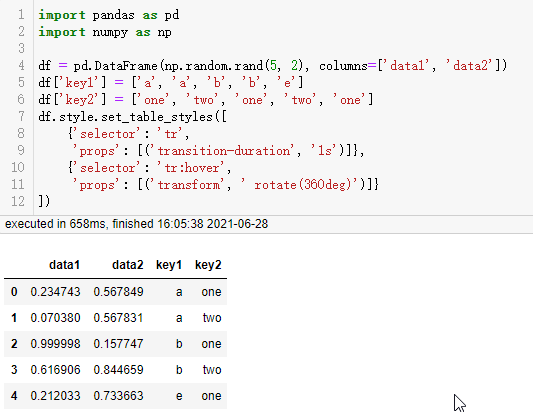Click row index 4 in table
533x412 pixels.
point(14,396)
